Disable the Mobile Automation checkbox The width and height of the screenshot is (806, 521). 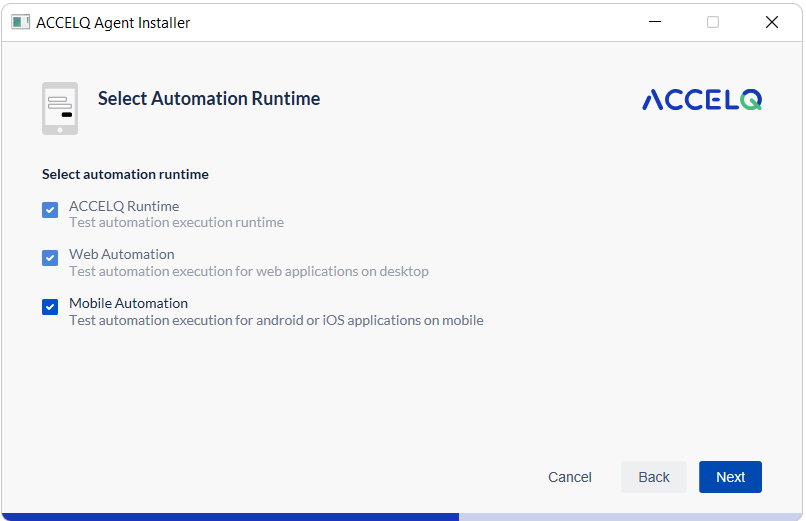(x=50, y=307)
